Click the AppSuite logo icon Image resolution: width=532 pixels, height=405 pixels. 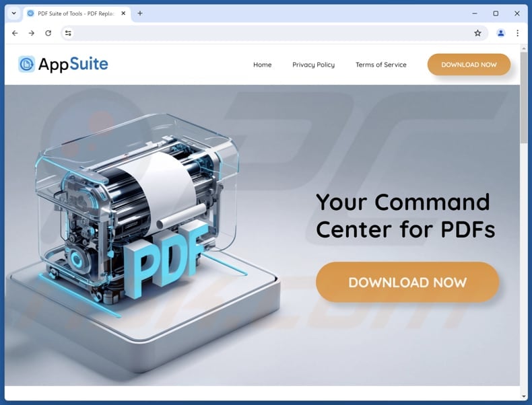26,64
